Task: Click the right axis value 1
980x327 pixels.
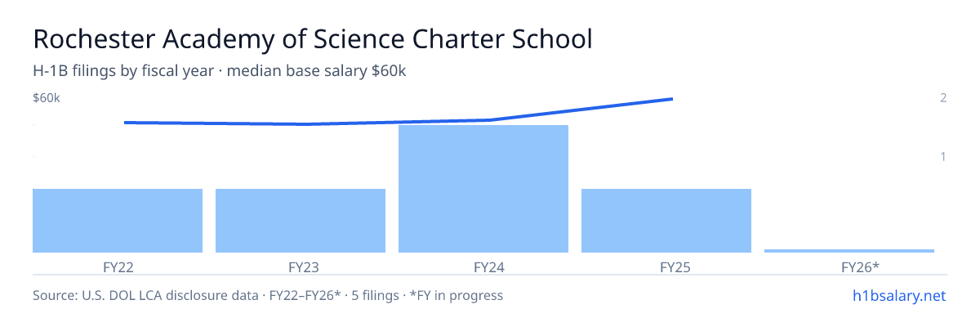Action: point(943,156)
